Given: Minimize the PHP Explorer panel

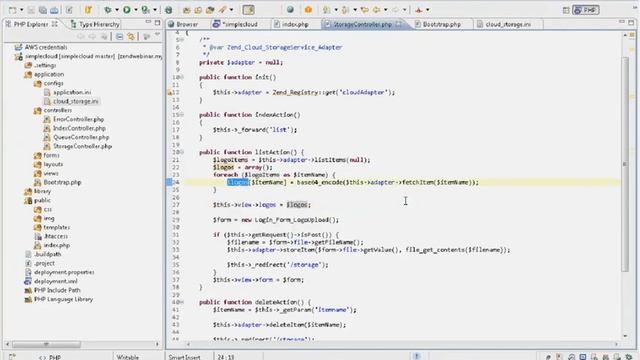Looking at the screenshot, I should 148,23.
